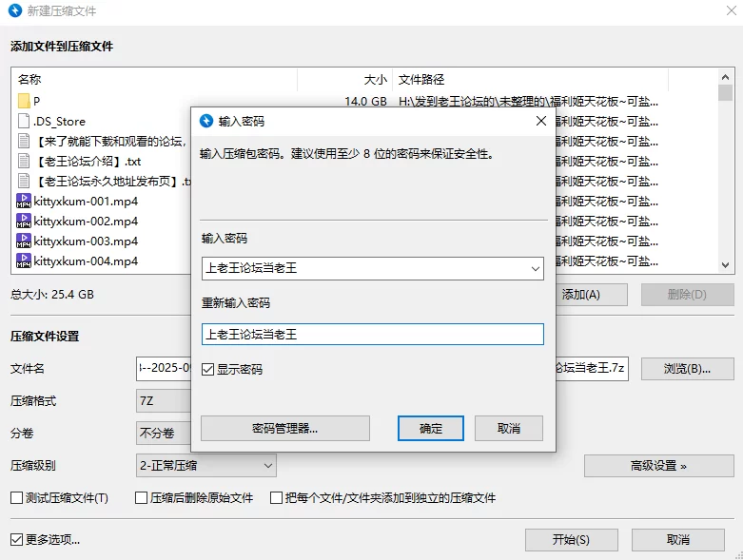Screen dimensions: 743x560
Task: Click the file list scroll-down arrow
Action: [x=725, y=265]
